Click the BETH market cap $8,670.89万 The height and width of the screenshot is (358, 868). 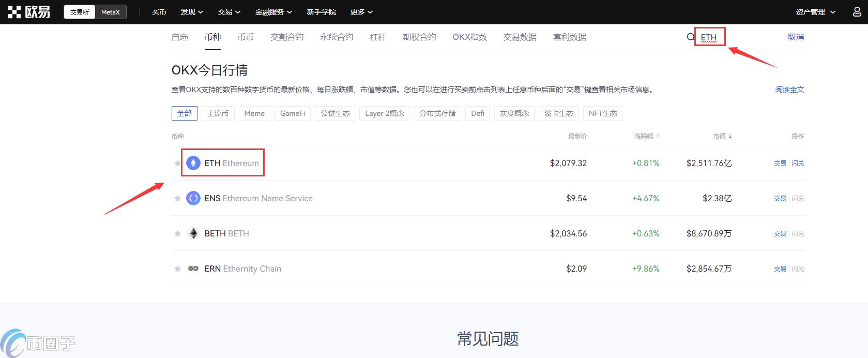[709, 234]
